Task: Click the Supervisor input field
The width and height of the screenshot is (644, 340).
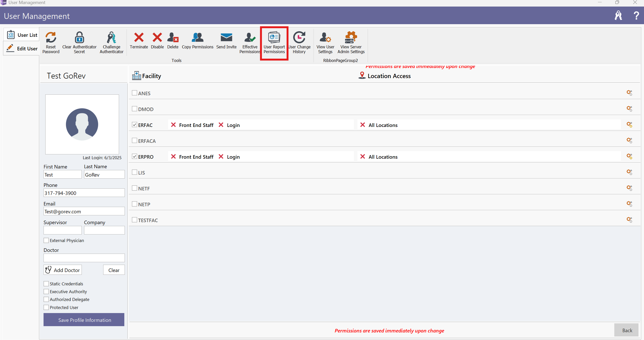Action: 63,230
